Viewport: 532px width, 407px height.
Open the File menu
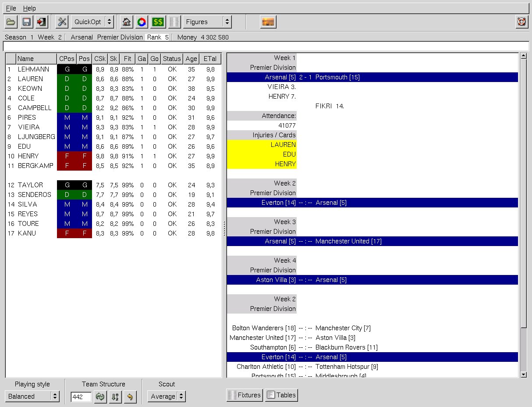point(11,8)
